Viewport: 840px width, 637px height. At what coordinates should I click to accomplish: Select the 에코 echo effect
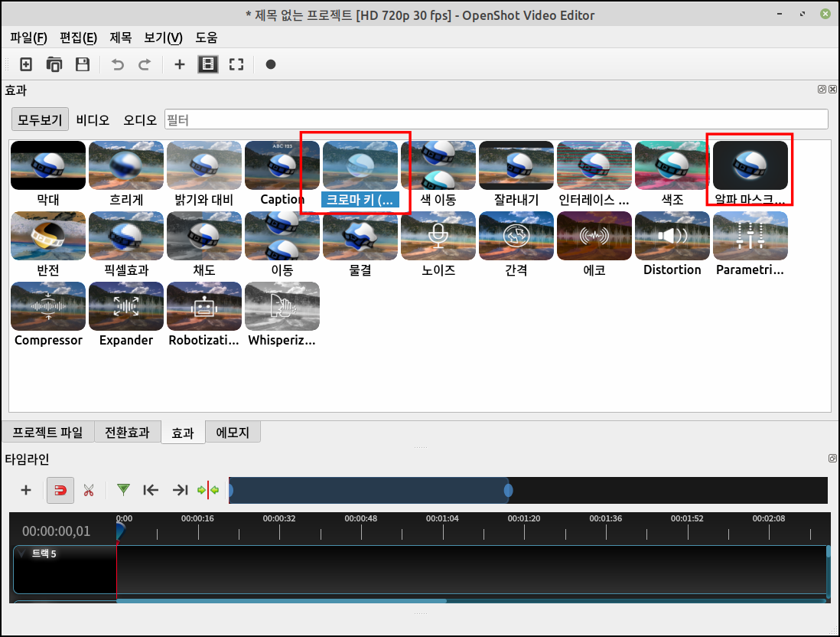[x=594, y=244]
